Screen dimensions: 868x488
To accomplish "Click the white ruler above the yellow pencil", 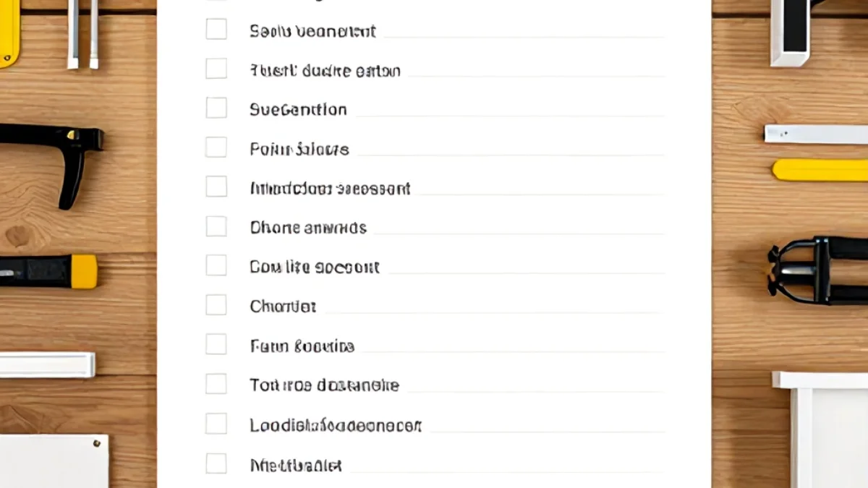I will 817,134.
